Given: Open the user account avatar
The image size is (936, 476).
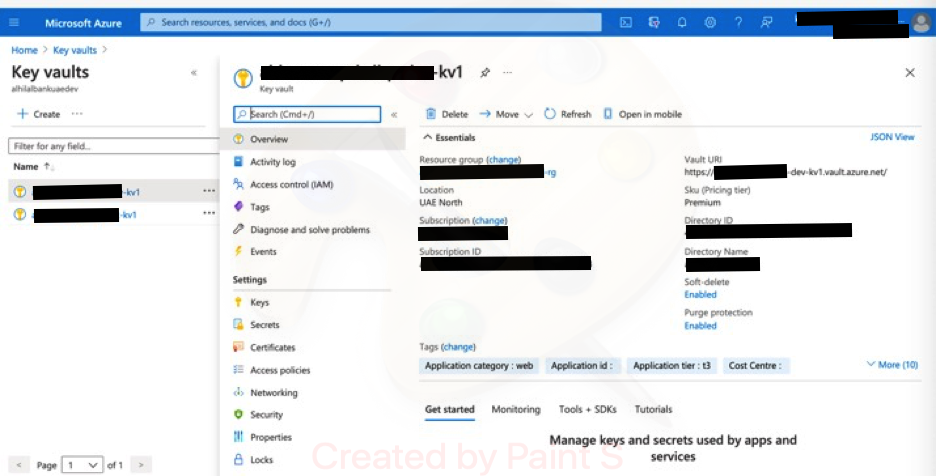Looking at the screenshot, I should coord(922,23).
